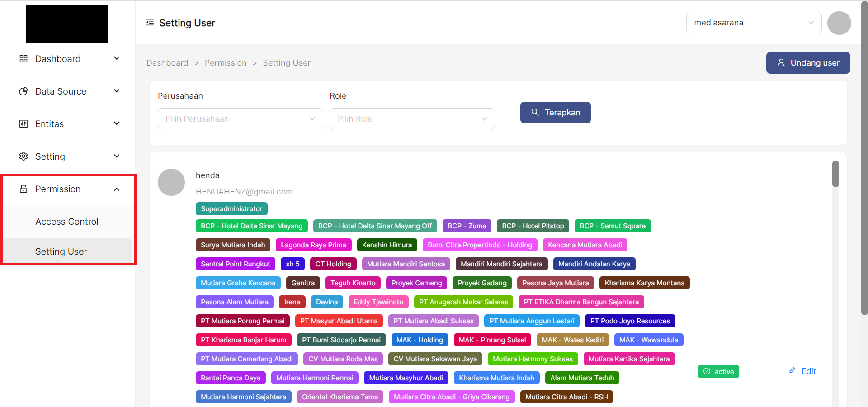Collapse the Permission menu chevron
The width and height of the screenshot is (868, 407).
click(117, 189)
